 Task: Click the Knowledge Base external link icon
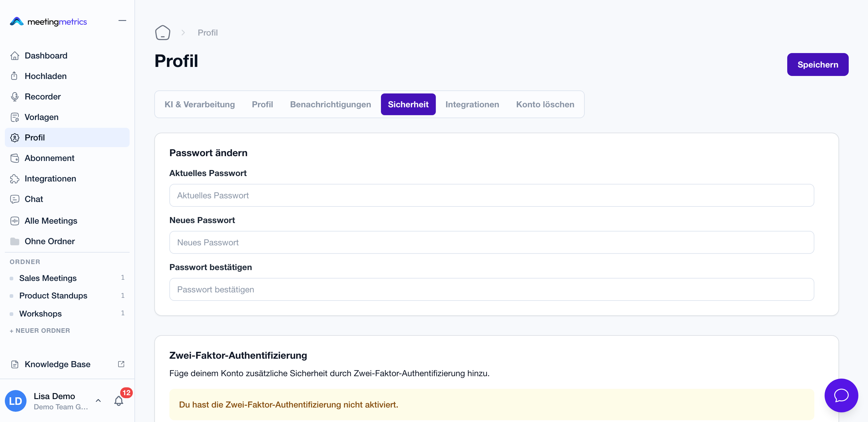[x=121, y=364]
